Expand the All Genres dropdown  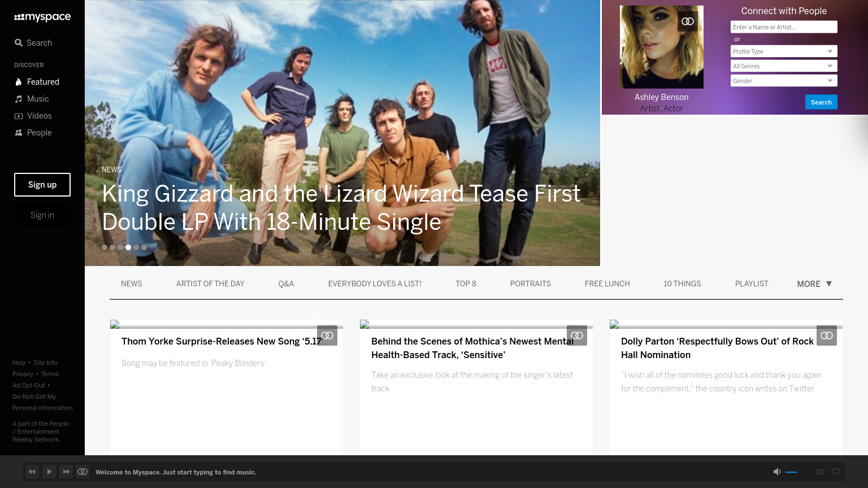[784, 66]
